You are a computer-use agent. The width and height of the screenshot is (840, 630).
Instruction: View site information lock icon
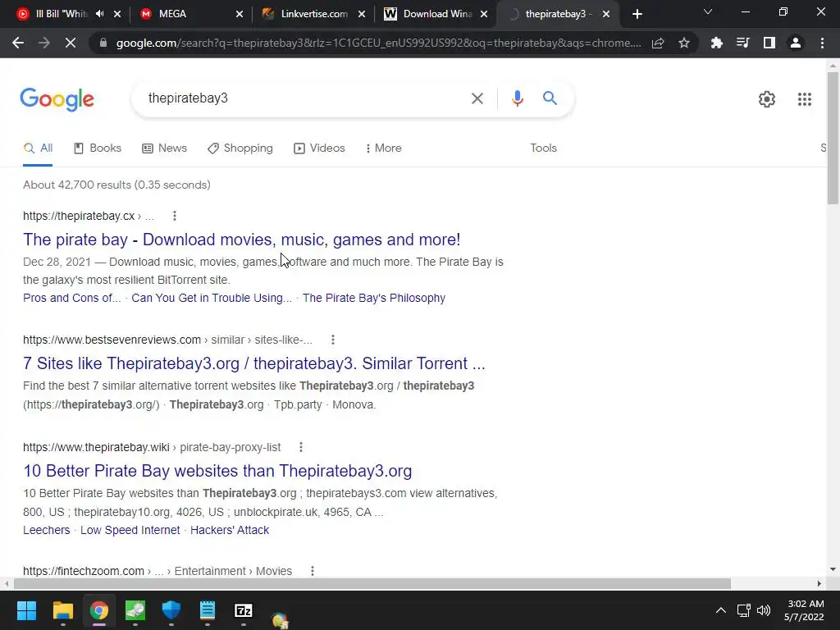tap(103, 43)
